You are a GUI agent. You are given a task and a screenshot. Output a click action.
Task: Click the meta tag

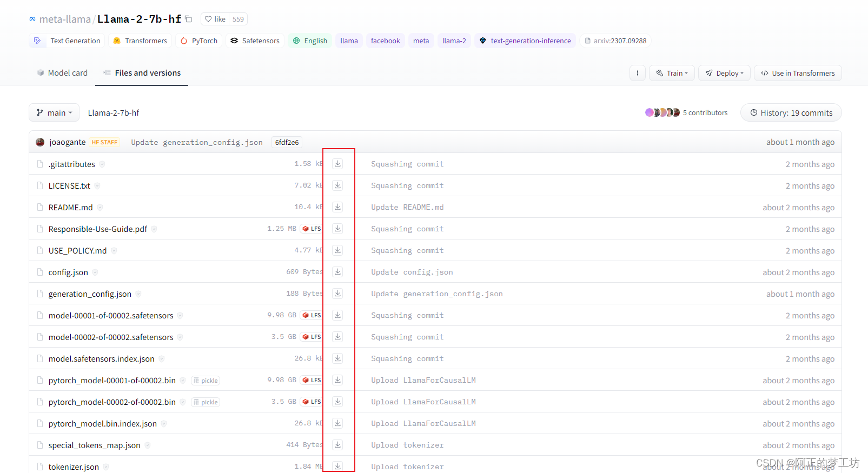[x=421, y=41]
